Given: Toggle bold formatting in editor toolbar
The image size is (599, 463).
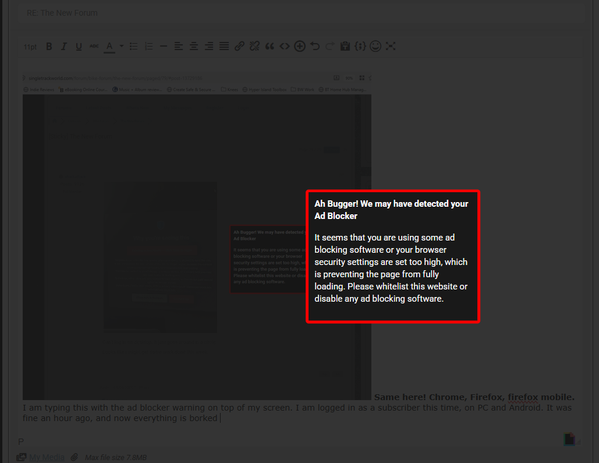Looking at the screenshot, I should pos(49,47).
